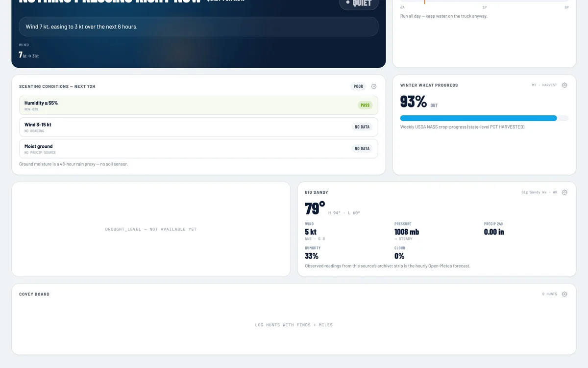Click the POOR scenting rating badge

[359, 86]
